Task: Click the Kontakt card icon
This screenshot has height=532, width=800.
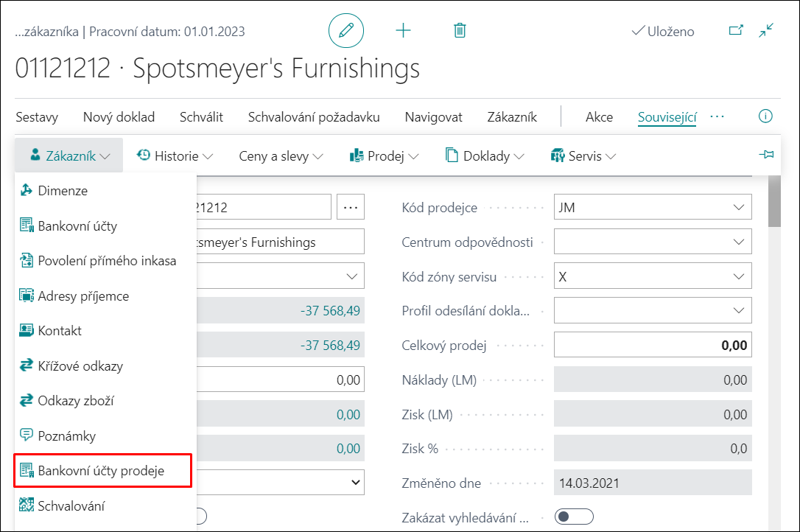Action: (27, 330)
